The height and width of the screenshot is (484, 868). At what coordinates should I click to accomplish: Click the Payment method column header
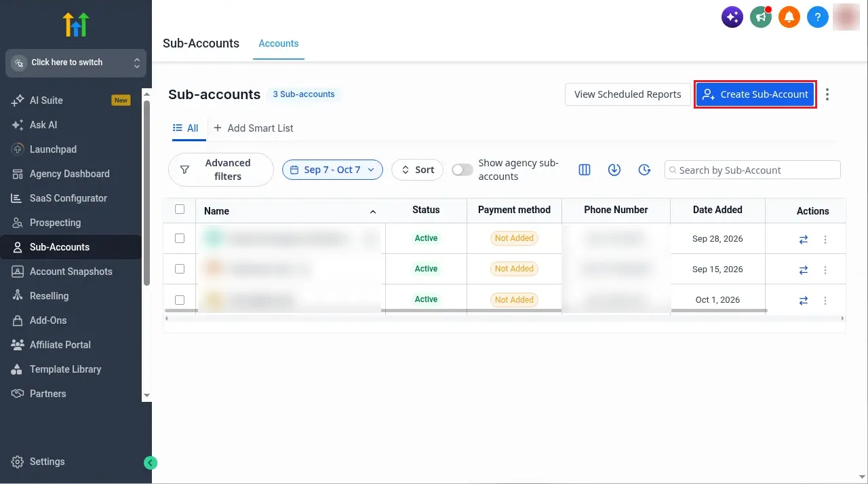514,210
